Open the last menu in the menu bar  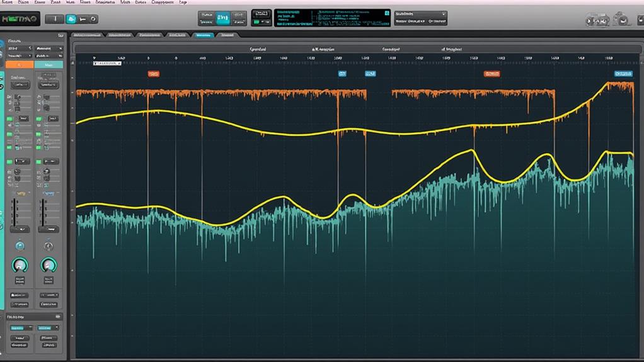183,2
